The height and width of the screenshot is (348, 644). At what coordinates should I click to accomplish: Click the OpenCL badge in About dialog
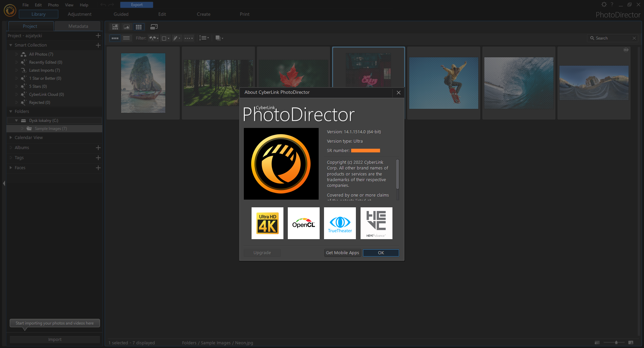(304, 223)
